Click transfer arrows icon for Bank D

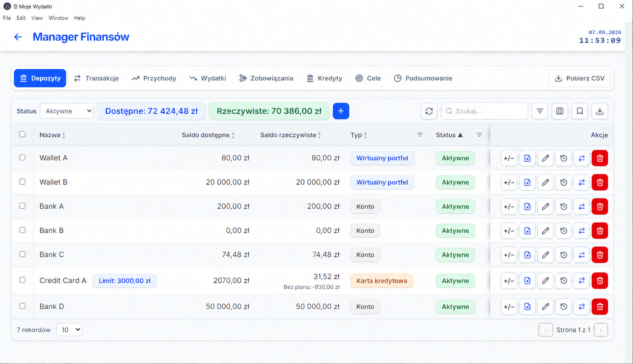(x=582, y=307)
